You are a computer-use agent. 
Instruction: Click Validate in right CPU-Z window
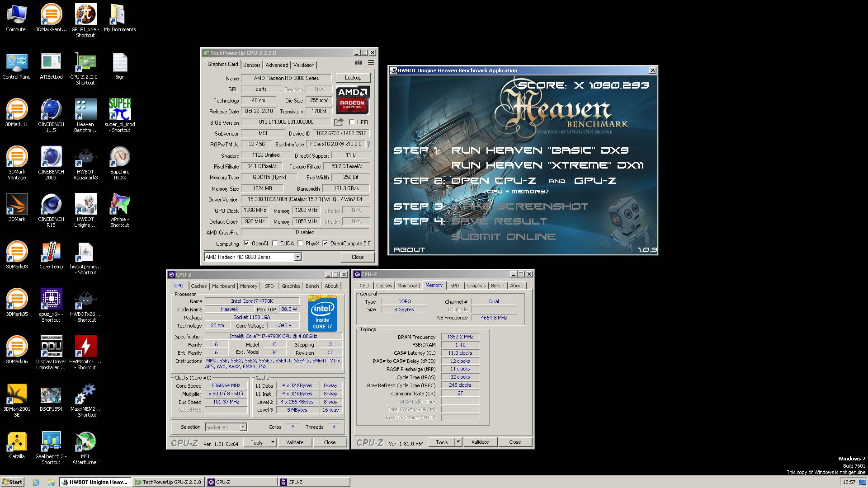click(x=480, y=442)
